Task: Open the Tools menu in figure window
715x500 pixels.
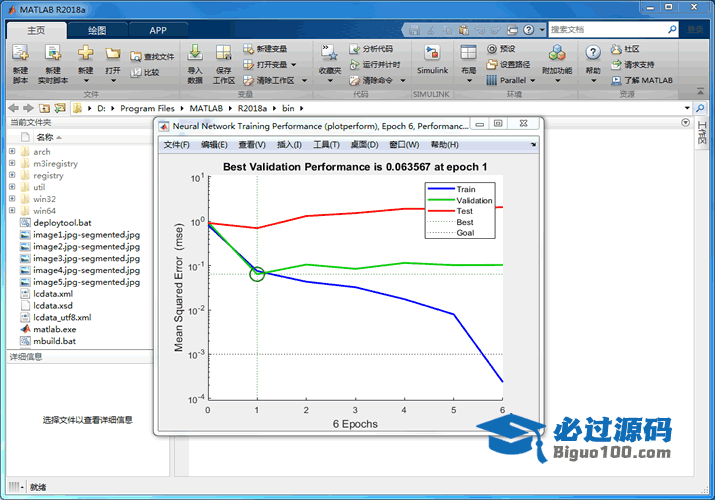Action: 326,145
